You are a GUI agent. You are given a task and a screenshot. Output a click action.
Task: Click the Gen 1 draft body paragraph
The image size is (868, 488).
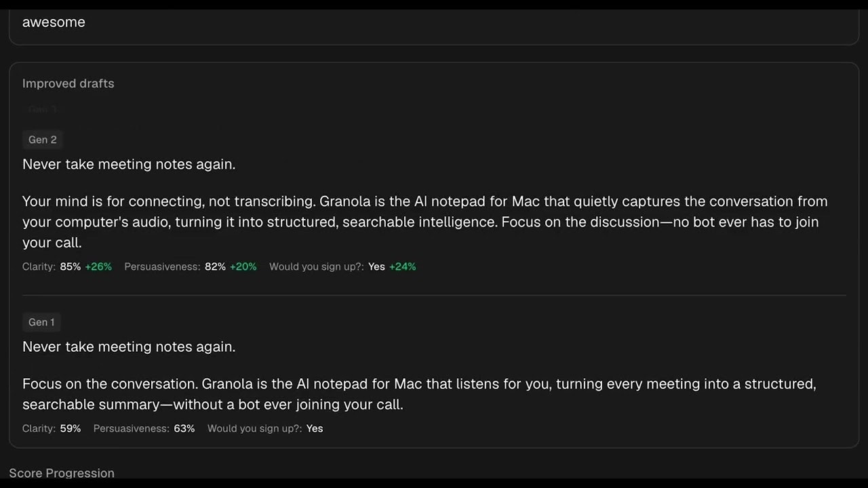tap(419, 394)
